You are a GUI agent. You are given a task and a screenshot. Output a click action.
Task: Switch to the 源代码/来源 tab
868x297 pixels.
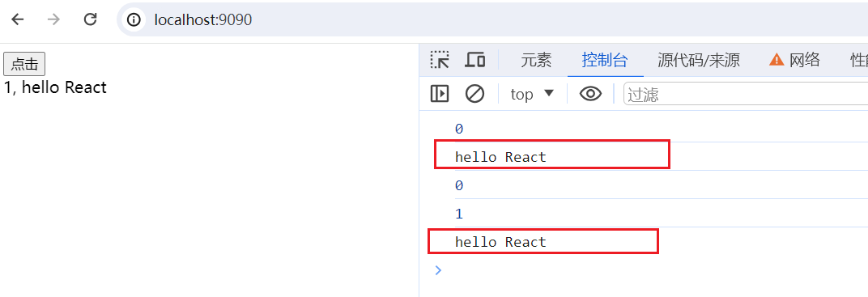point(699,60)
